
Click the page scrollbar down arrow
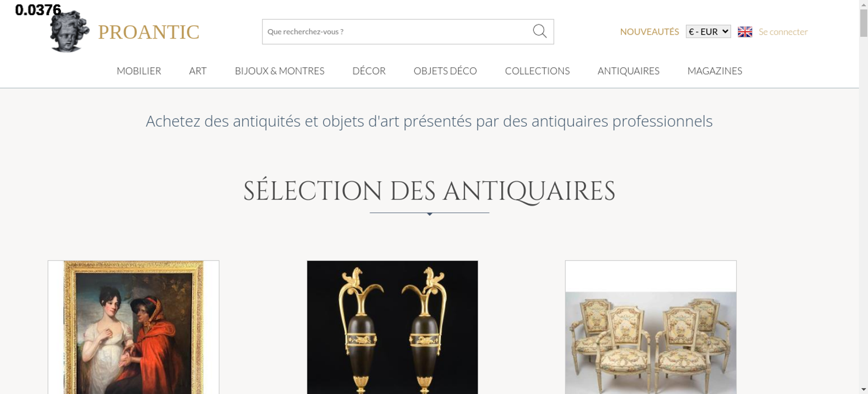[864, 389]
